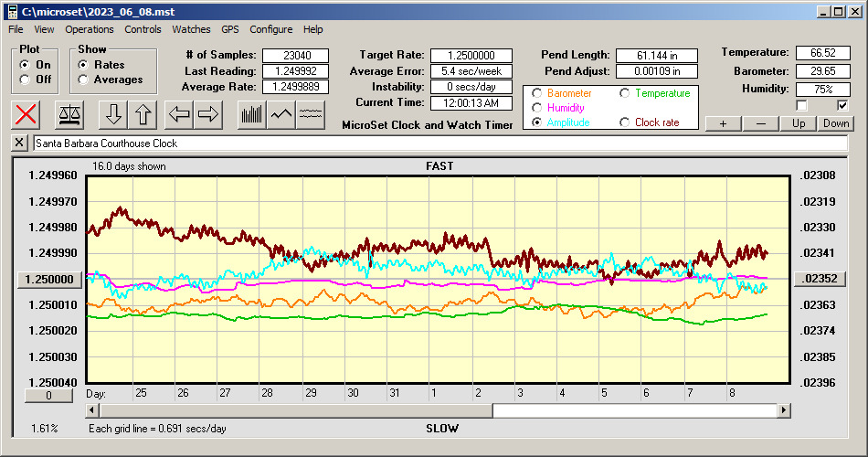
Task: Select the bar graph display icon
Action: tap(252, 114)
